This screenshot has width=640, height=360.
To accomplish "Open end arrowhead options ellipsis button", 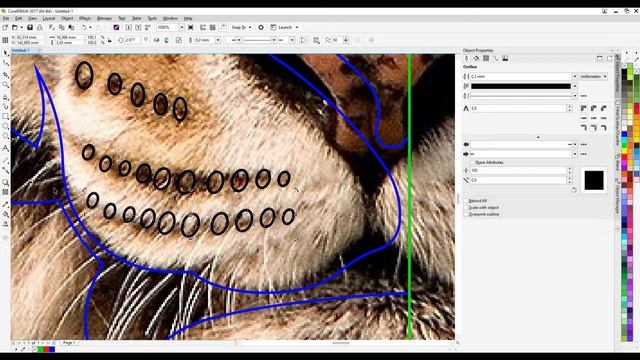I will [584, 154].
